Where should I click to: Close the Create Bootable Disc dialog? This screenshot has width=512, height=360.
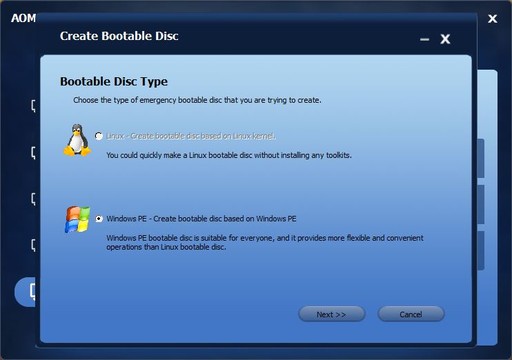point(445,39)
